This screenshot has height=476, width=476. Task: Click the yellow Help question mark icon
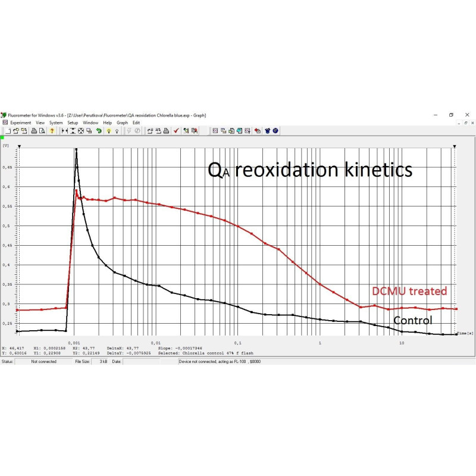(52, 133)
